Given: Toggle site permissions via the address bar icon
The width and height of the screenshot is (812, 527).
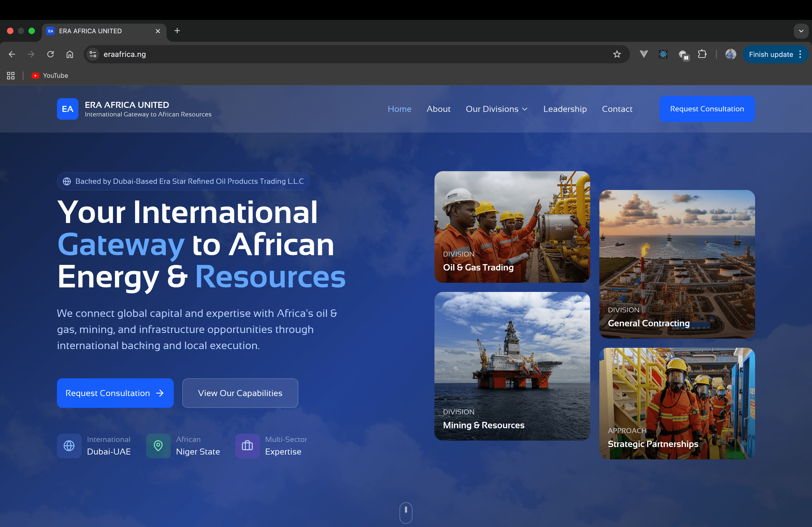Looking at the screenshot, I should point(93,54).
